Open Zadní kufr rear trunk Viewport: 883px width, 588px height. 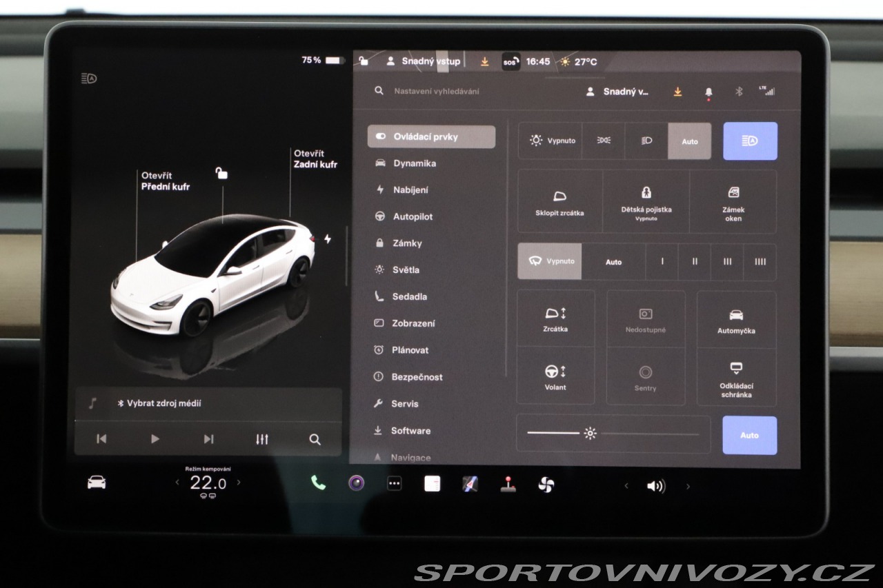(315, 159)
